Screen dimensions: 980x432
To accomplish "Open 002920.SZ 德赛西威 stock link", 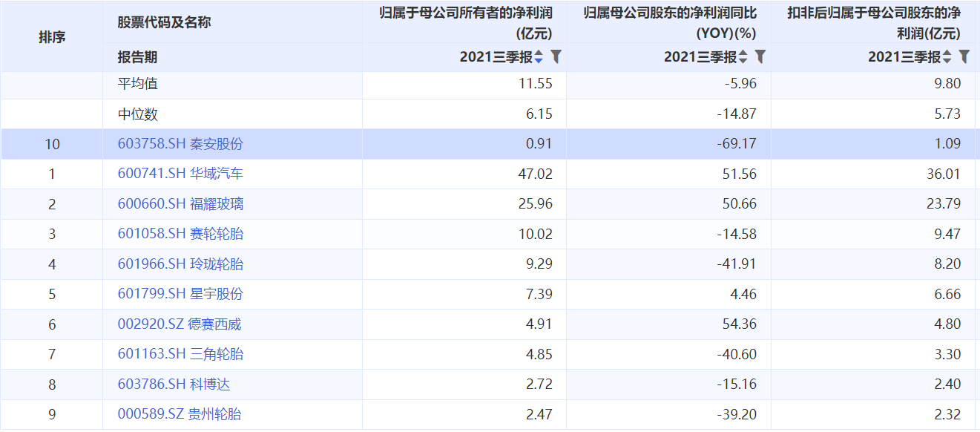I will [x=180, y=324].
